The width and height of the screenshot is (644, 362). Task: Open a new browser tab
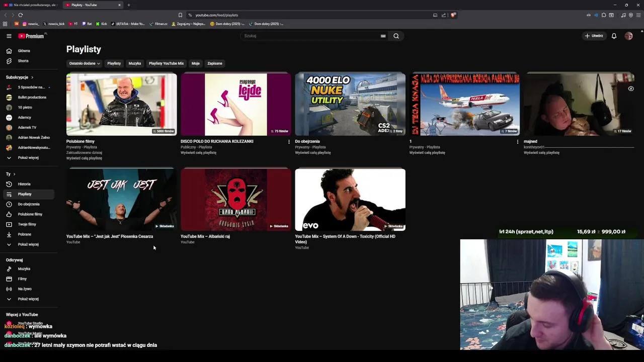(128, 5)
